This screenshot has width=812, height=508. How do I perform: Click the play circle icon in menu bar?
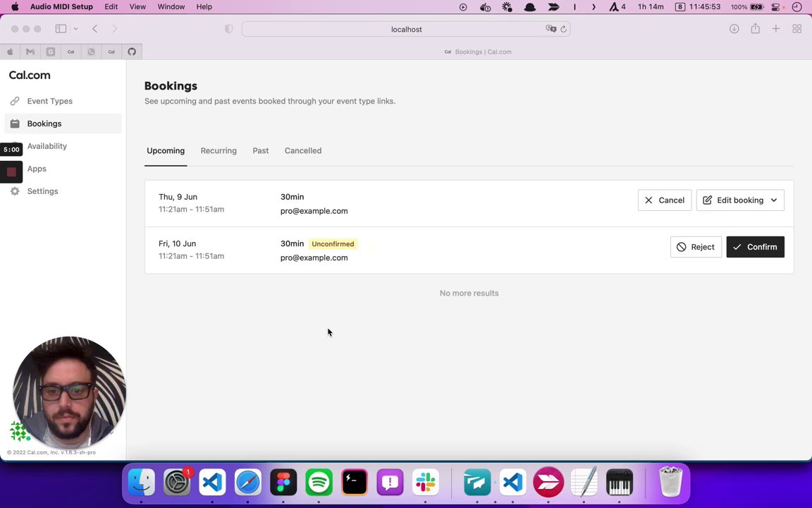click(463, 7)
